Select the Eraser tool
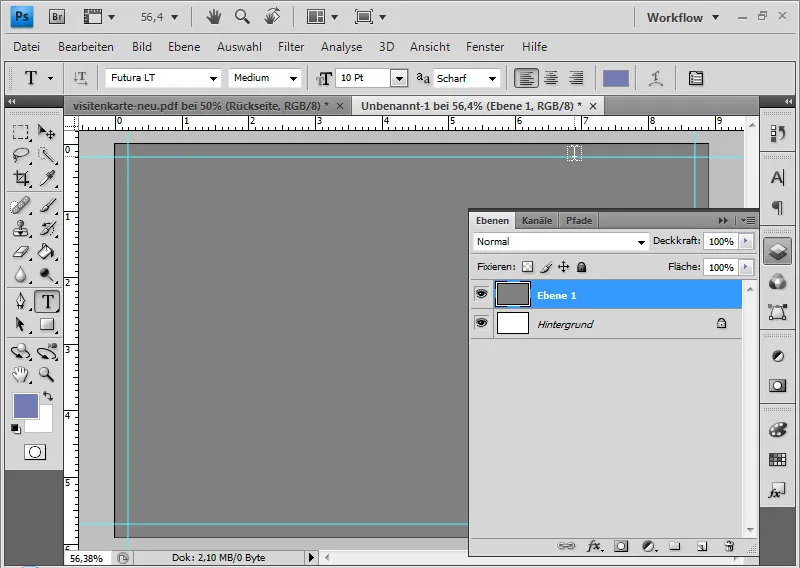Image resolution: width=800 pixels, height=568 pixels. [20, 252]
